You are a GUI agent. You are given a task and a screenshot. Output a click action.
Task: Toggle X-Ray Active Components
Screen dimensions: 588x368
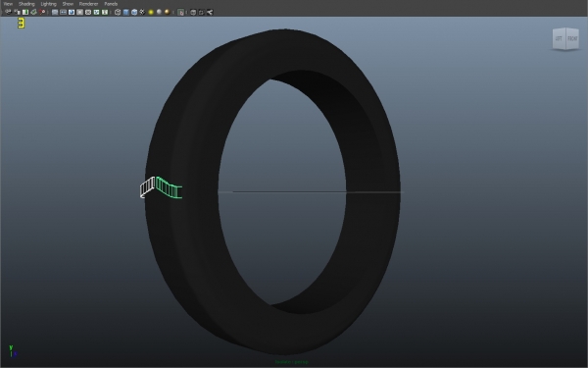201,12
